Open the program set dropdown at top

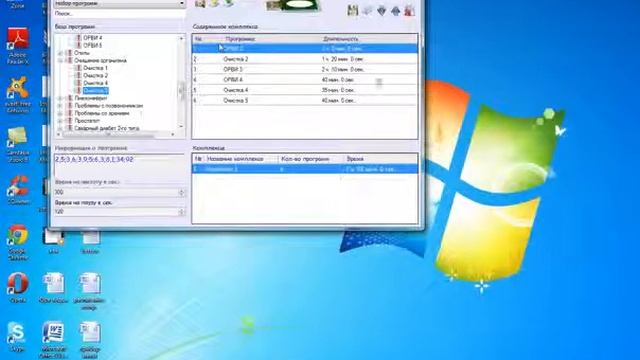click(x=120, y=3)
